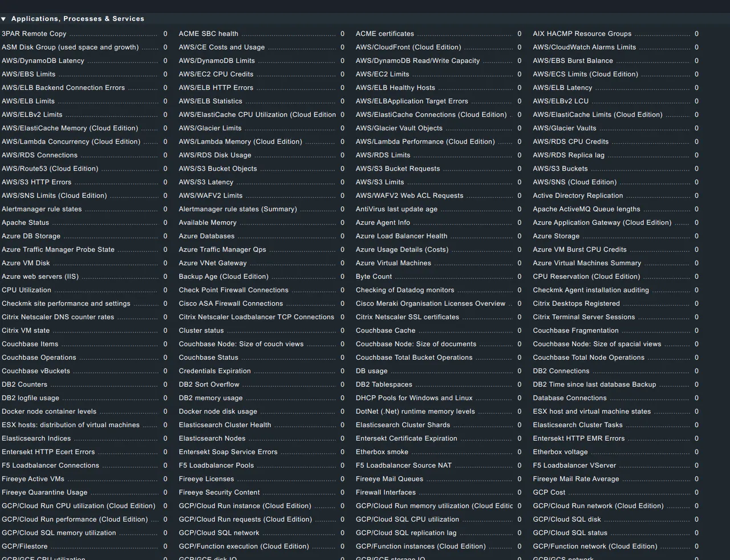The width and height of the screenshot is (730, 560).
Task: Open AntiVirus last update age
Action: coord(396,209)
